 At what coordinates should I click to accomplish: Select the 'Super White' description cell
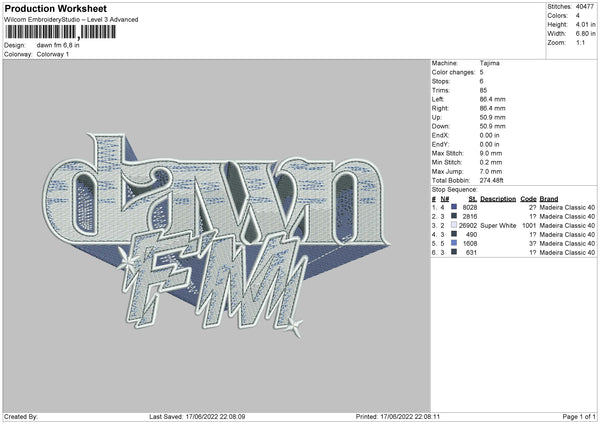click(498, 225)
